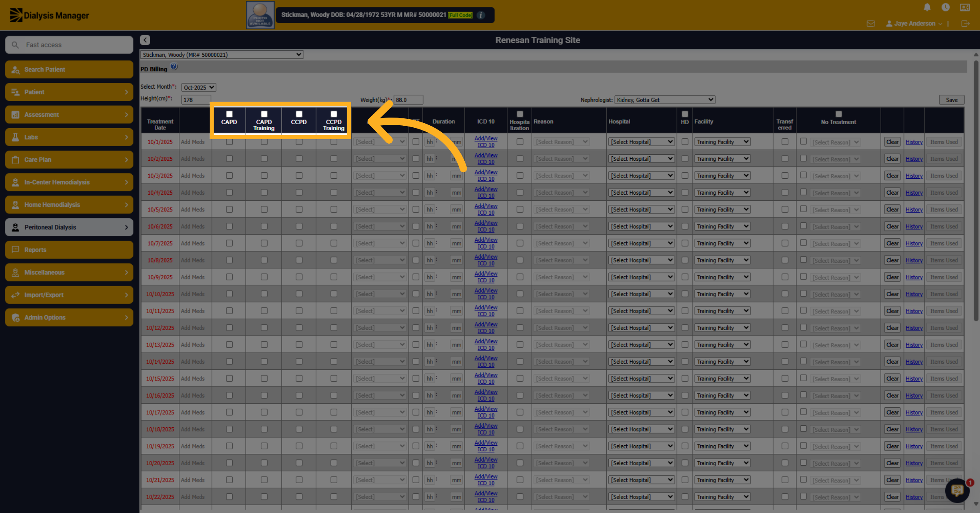Open Jaye Anderson user menu

tap(914, 24)
